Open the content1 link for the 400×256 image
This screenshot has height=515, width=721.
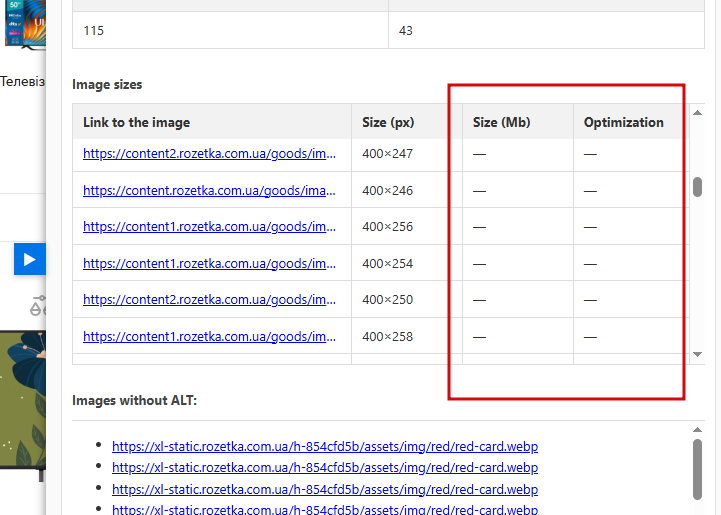pyautogui.click(x=209, y=227)
